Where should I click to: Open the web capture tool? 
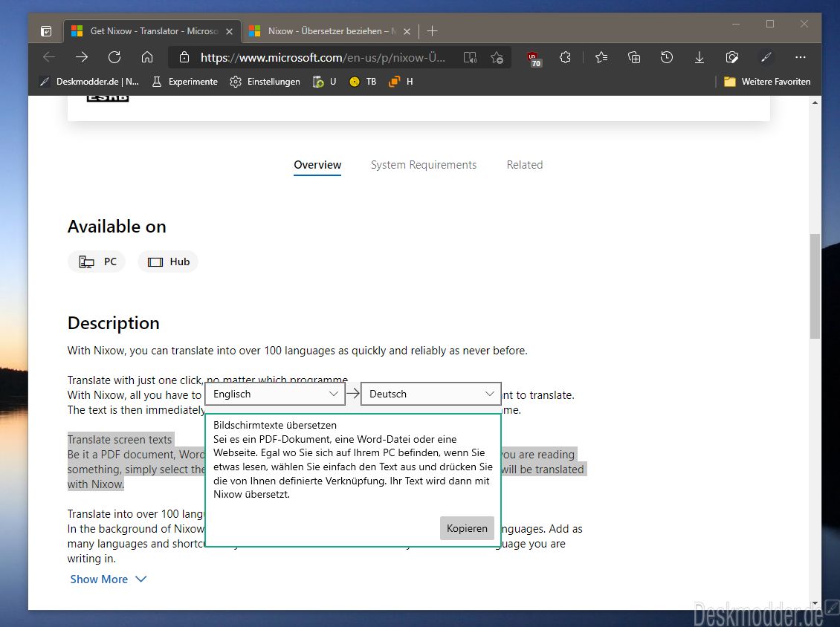pos(731,57)
